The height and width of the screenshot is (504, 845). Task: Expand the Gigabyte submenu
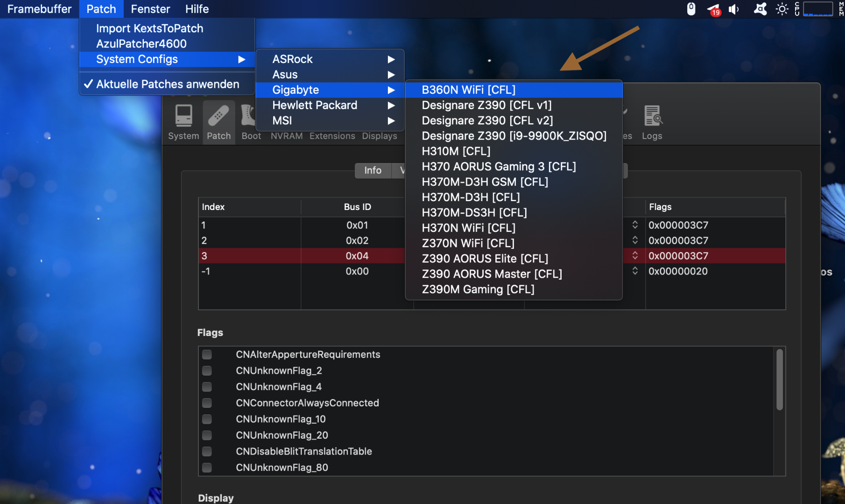330,90
